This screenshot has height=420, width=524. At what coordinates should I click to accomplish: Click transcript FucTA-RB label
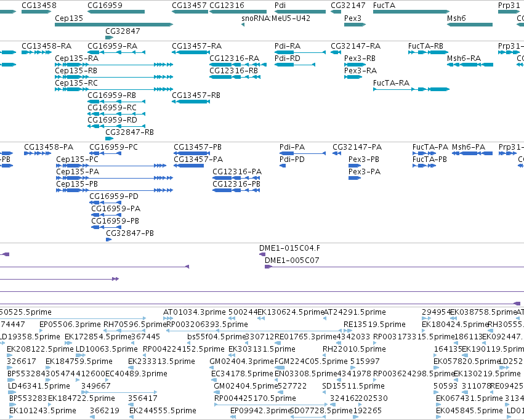(425, 46)
